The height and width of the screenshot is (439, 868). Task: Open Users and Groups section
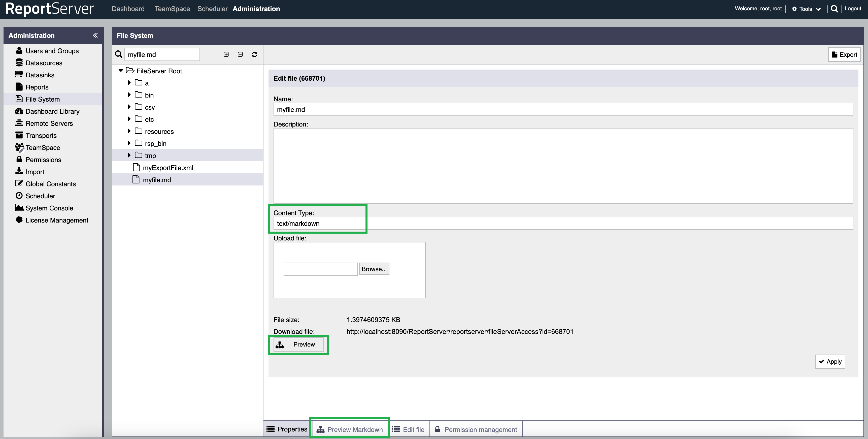pos(52,51)
